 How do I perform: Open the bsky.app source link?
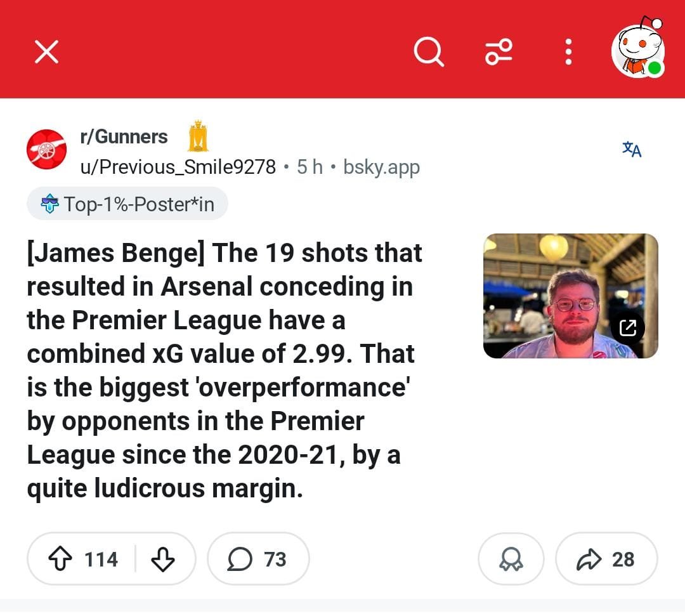381,167
